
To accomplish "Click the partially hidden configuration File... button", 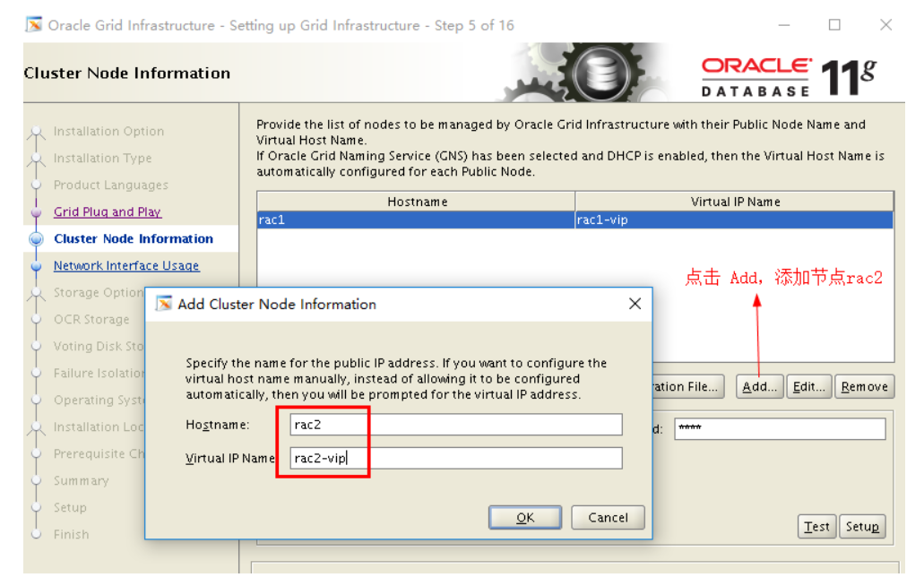I will click(688, 387).
